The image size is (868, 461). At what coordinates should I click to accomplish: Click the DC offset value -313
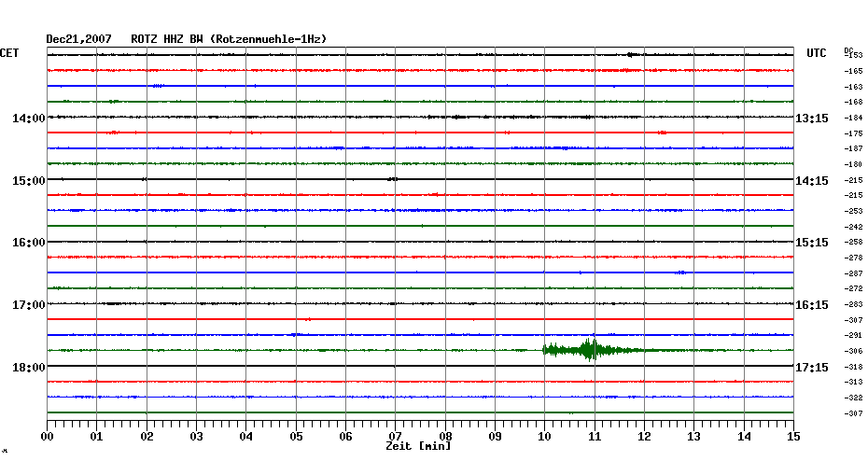click(854, 382)
